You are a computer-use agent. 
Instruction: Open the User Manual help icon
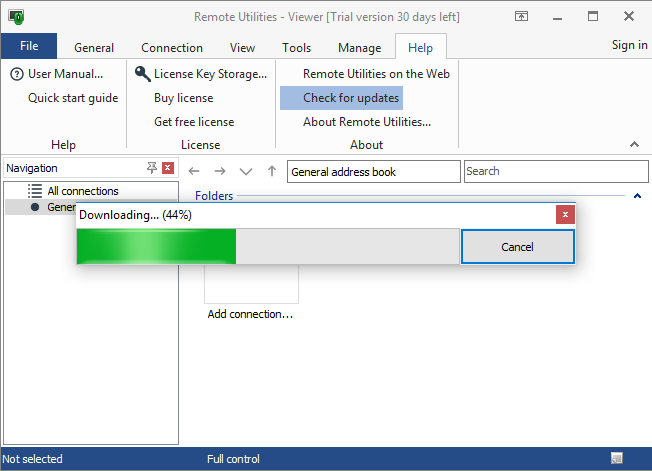[17, 74]
